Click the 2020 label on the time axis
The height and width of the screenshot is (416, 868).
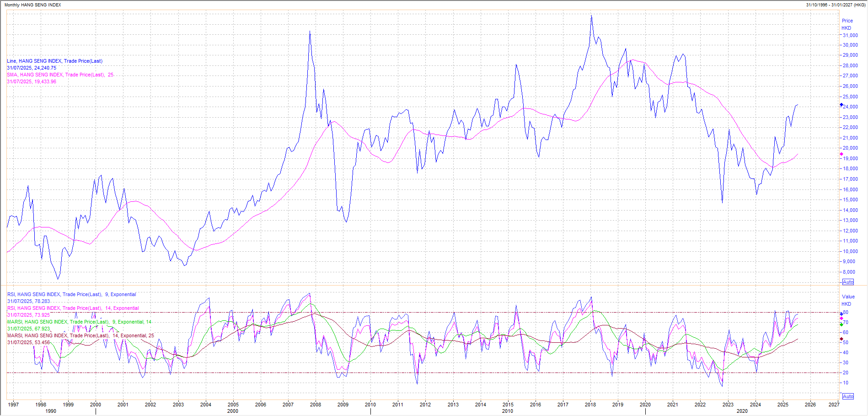tap(645, 405)
